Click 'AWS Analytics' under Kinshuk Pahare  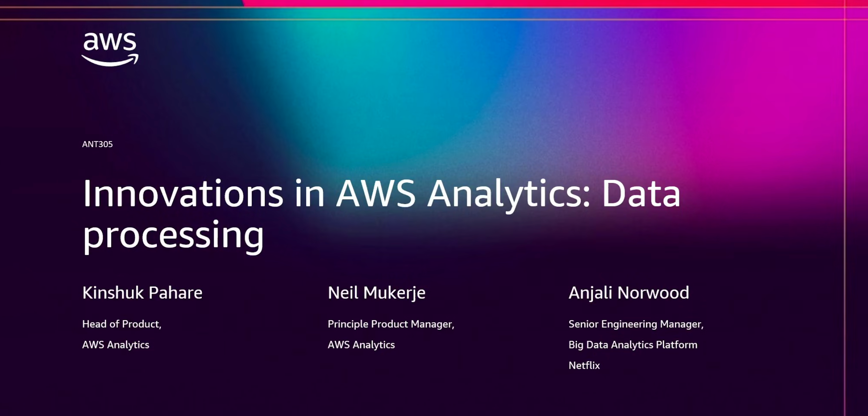[x=116, y=345]
